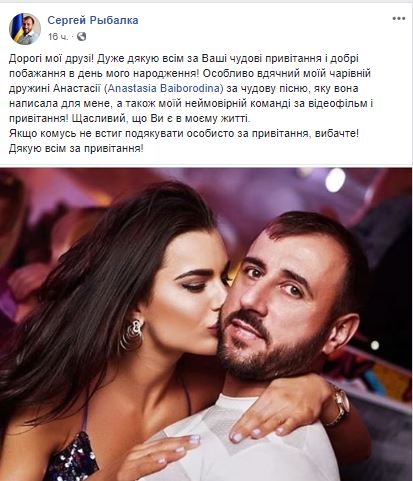Click the woman's hoop earring in photo

tap(133, 334)
